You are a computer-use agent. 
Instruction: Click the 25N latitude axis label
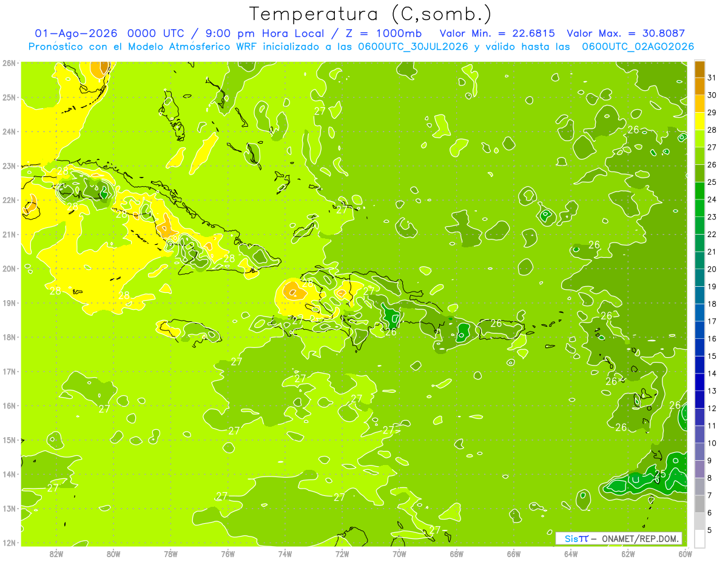(9, 97)
